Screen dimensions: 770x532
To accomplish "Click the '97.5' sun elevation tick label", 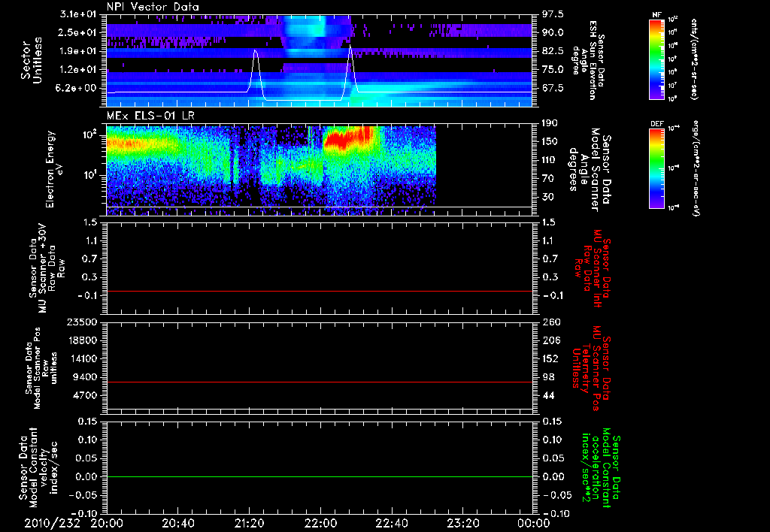I will 553,14.
